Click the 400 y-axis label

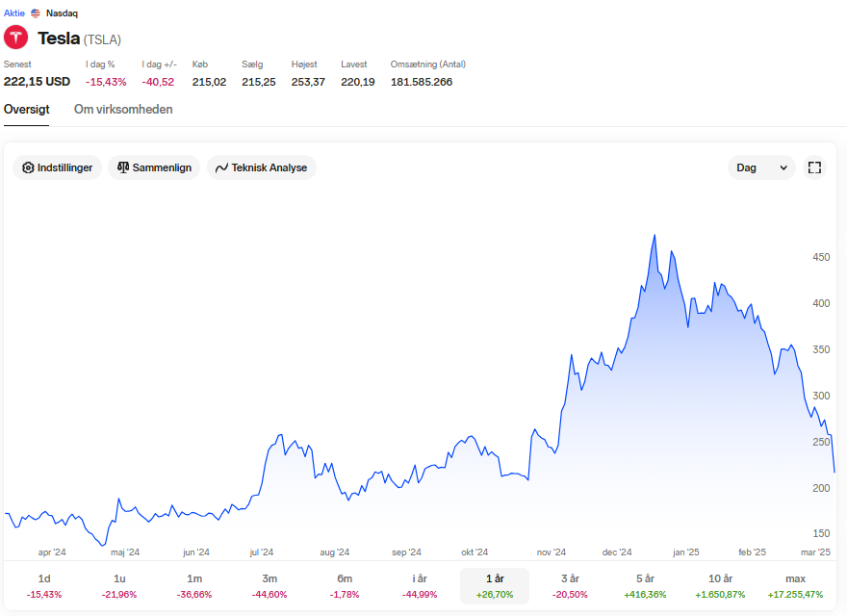pos(821,303)
